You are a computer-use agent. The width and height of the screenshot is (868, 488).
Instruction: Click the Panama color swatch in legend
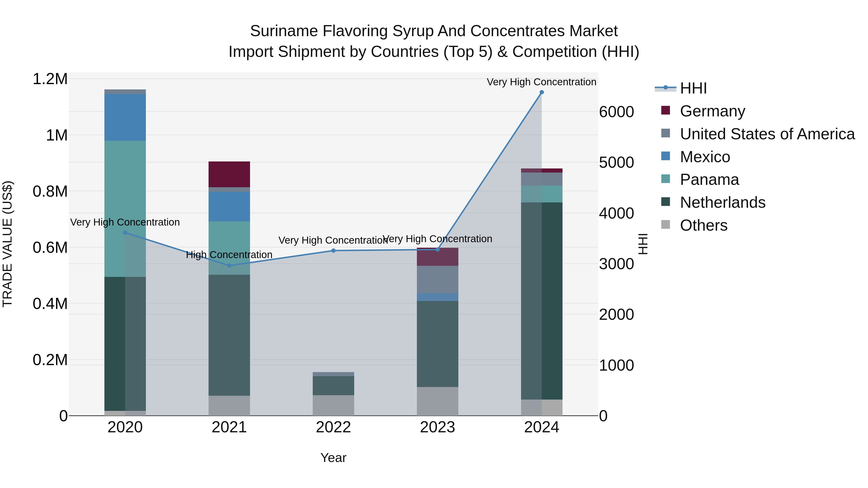coord(665,179)
